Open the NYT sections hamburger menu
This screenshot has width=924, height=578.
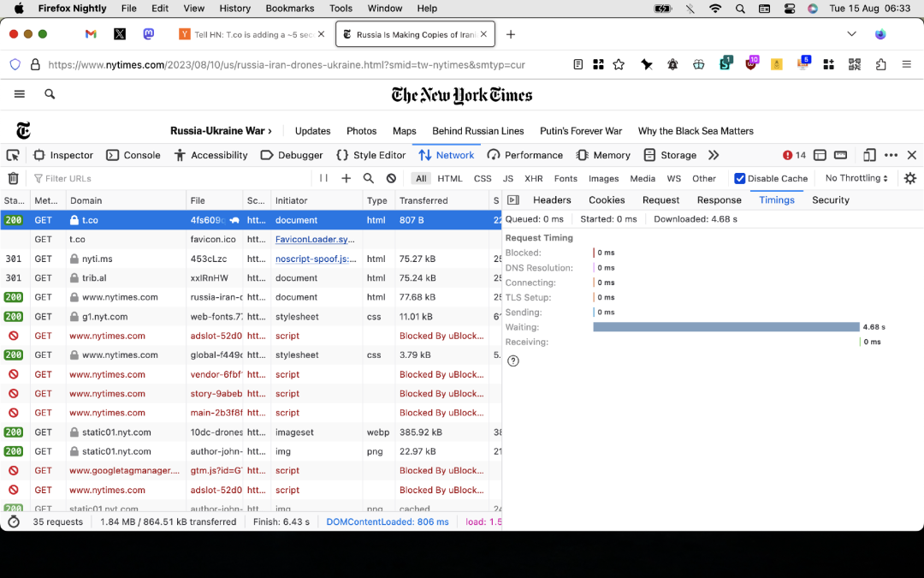pos(20,94)
